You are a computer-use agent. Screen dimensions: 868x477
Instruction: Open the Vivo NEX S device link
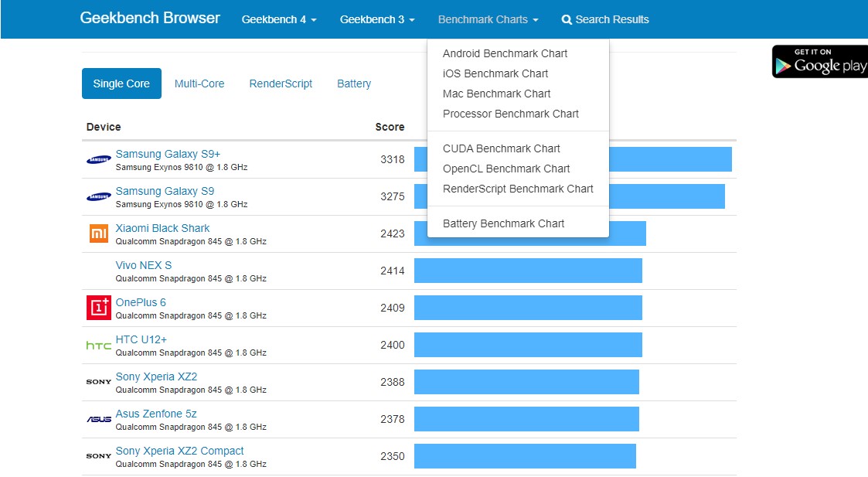[142, 265]
